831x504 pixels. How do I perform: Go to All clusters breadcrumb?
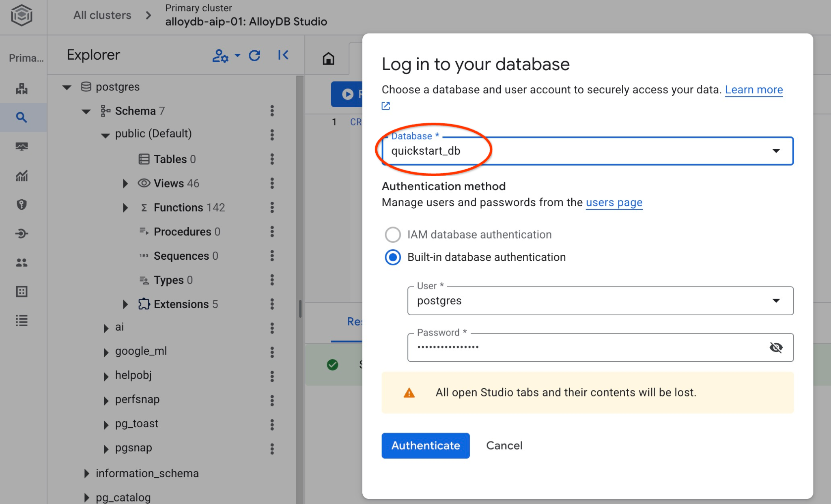point(102,15)
